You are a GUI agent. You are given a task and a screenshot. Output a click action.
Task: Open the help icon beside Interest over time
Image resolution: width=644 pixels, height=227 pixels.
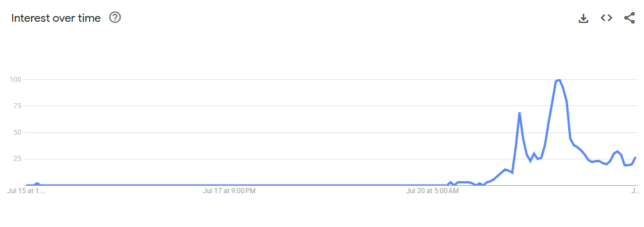point(115,18)
